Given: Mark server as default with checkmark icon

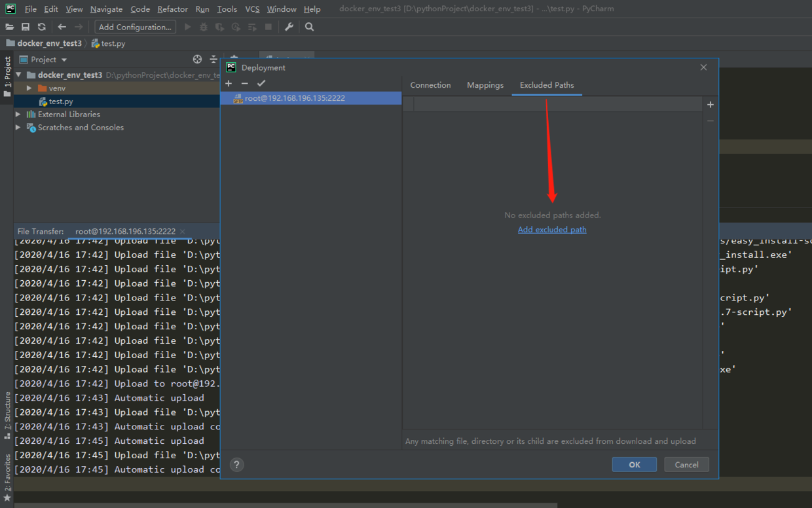Looking at the screenshot, I should pyautogui.click(x=261, y=84).
